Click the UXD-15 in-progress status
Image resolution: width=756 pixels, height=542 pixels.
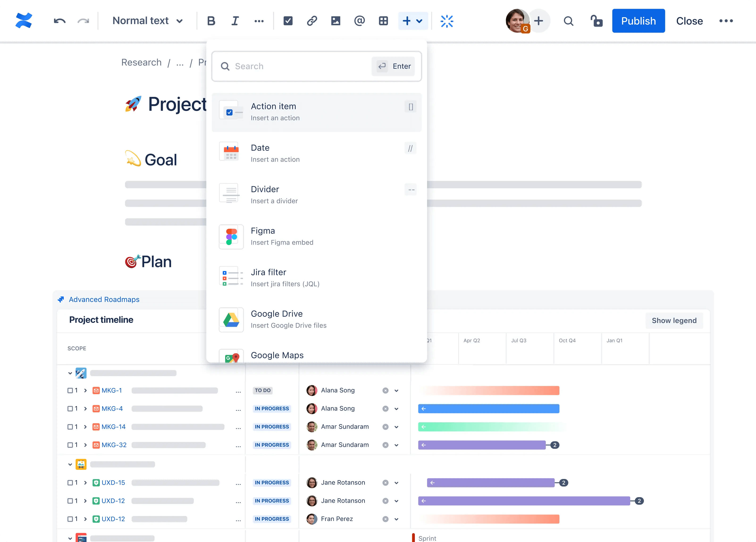(x=272, y=482)
